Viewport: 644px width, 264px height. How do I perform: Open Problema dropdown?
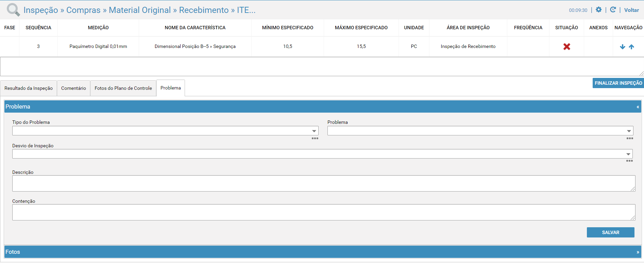point(480,131)
